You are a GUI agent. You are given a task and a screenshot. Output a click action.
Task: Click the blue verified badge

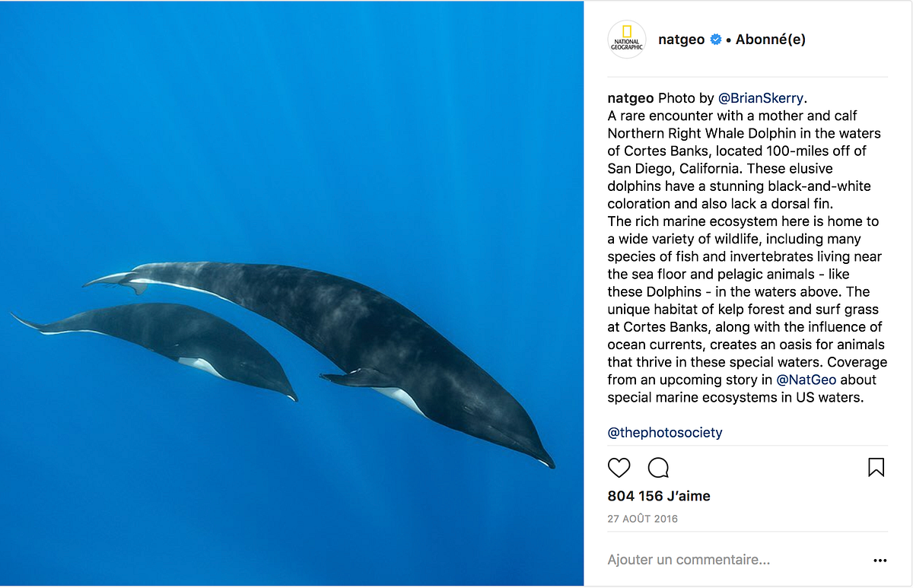tap(716, 40)
